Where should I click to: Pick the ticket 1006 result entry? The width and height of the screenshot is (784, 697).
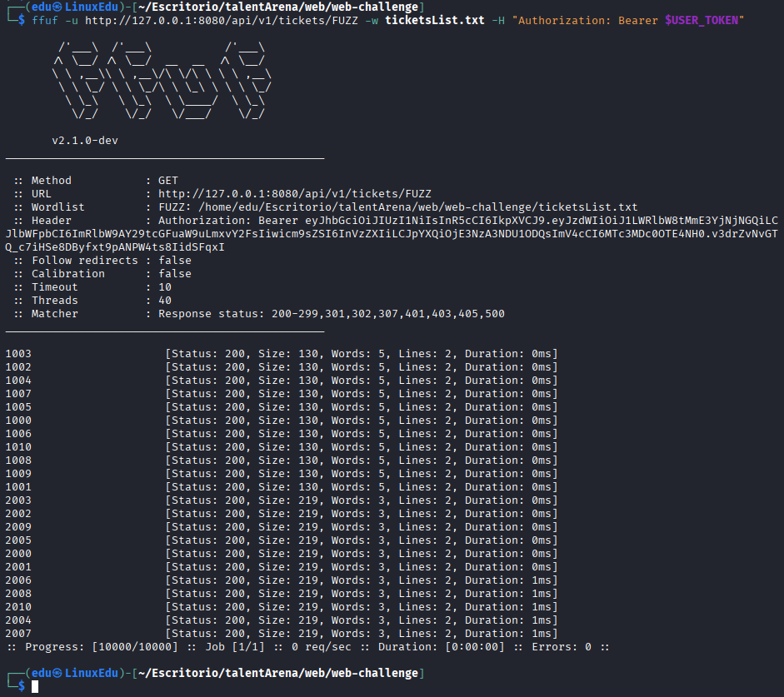coord(282,434)
